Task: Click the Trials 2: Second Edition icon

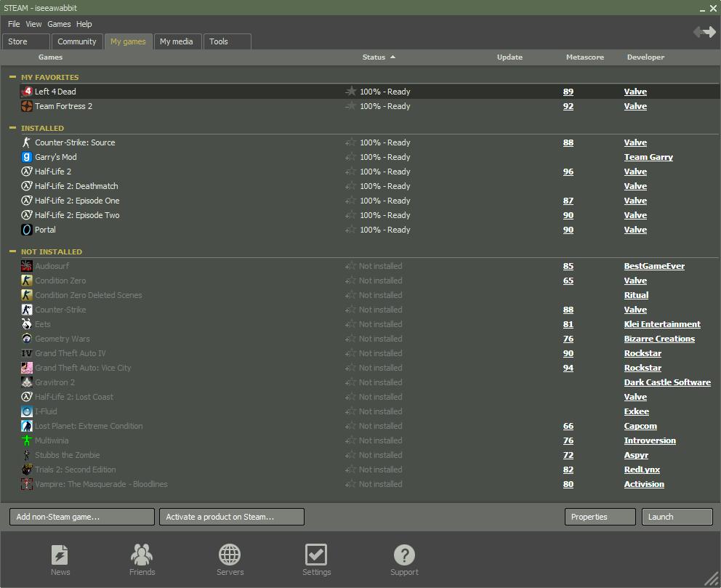Action: [27, 470]
